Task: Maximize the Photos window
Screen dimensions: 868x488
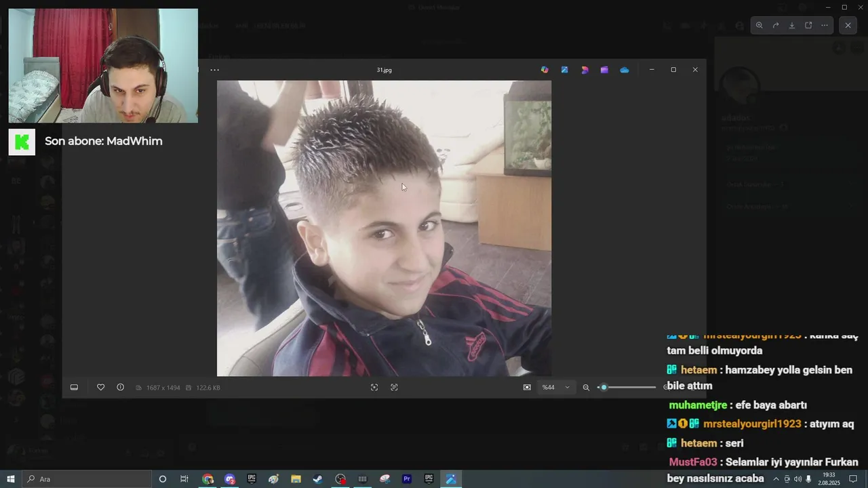Action: (673, 70)
